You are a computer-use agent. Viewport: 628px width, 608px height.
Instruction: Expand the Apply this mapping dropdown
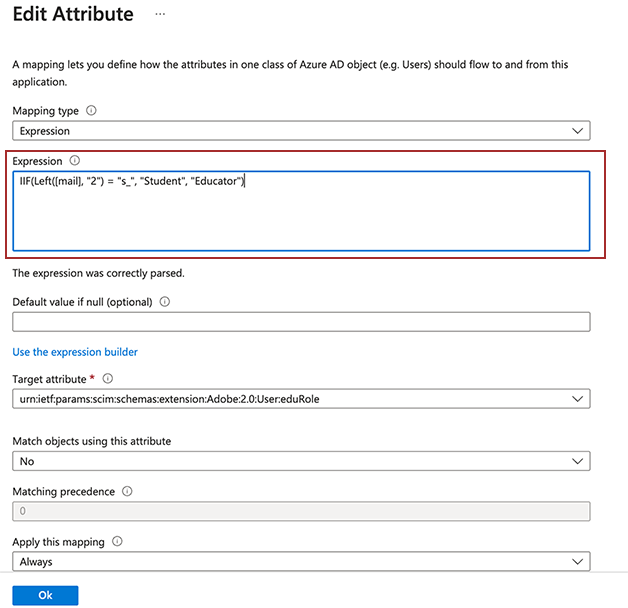pyautogui.click(x=301, y=562)
